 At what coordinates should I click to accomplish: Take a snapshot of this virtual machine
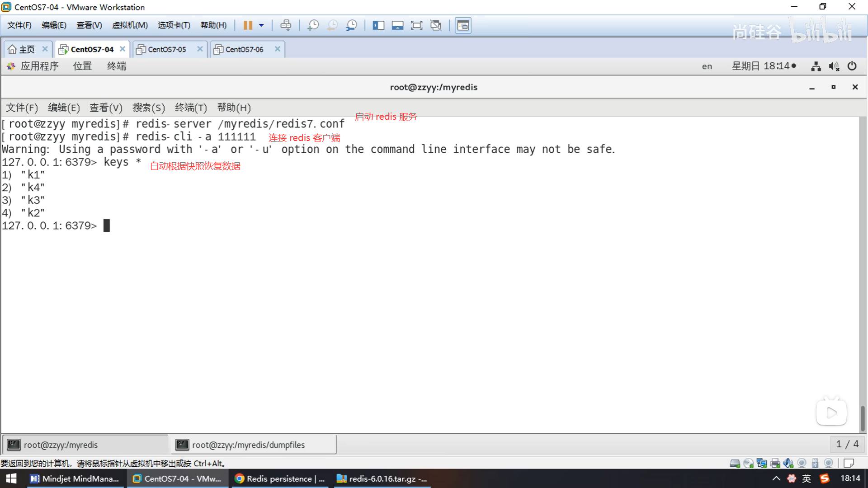pos(313,25)
